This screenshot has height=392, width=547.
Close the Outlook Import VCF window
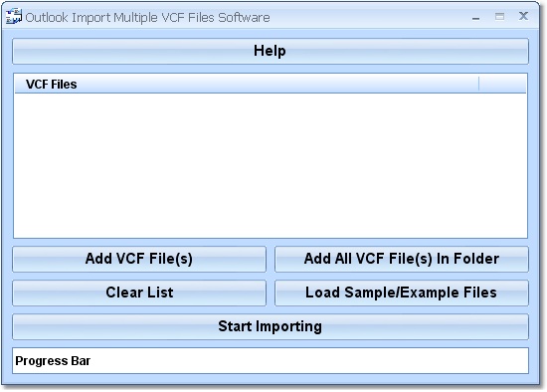pyautogui.click(x=523, y=16)
